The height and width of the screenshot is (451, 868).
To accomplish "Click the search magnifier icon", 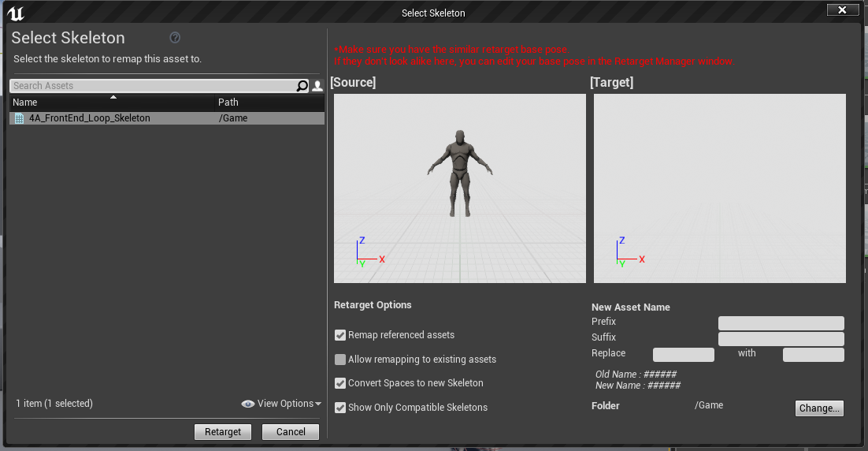I will [302, 86].
